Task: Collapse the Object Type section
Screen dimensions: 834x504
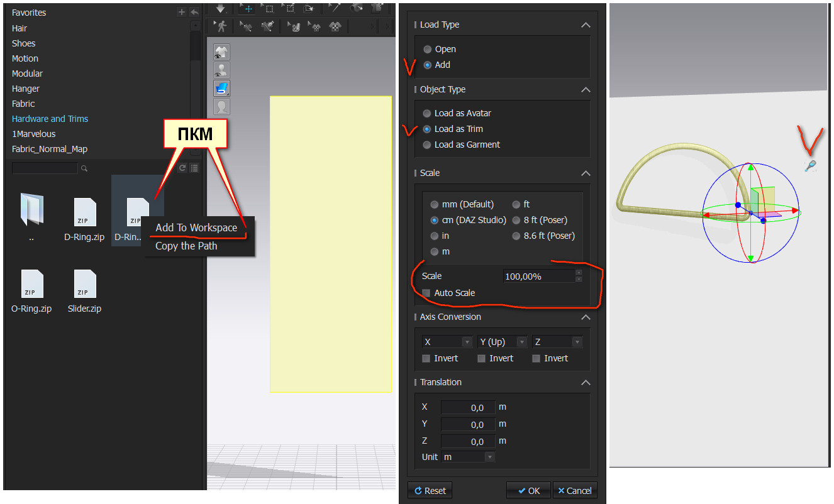Action: pyautogui.click(x=586, y=90)
